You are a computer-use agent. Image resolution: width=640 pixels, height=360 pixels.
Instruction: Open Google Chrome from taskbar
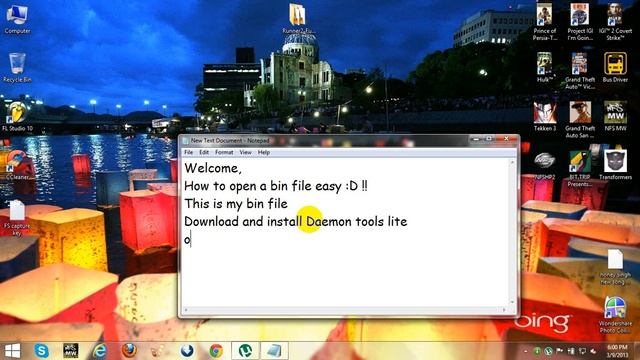[216, 351]
